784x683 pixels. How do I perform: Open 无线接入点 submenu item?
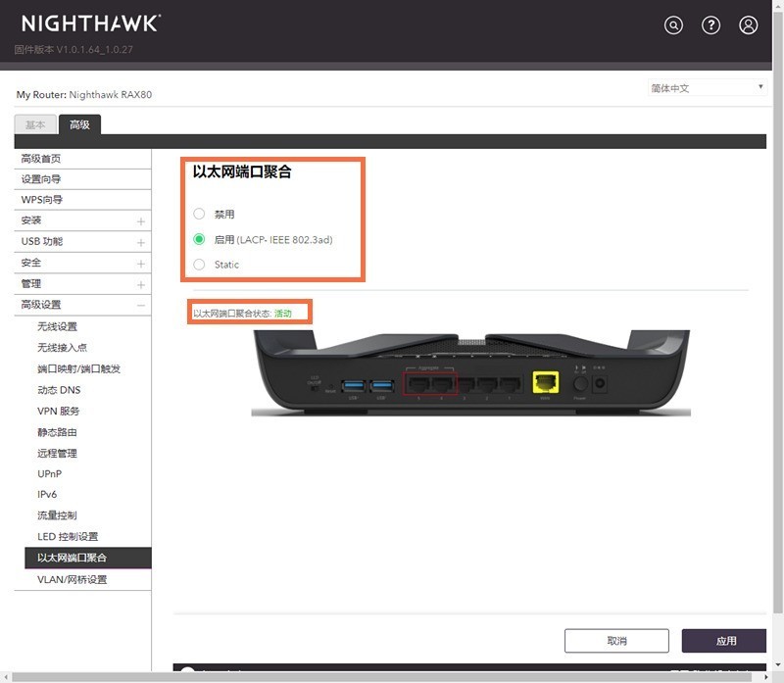point(62,348)
